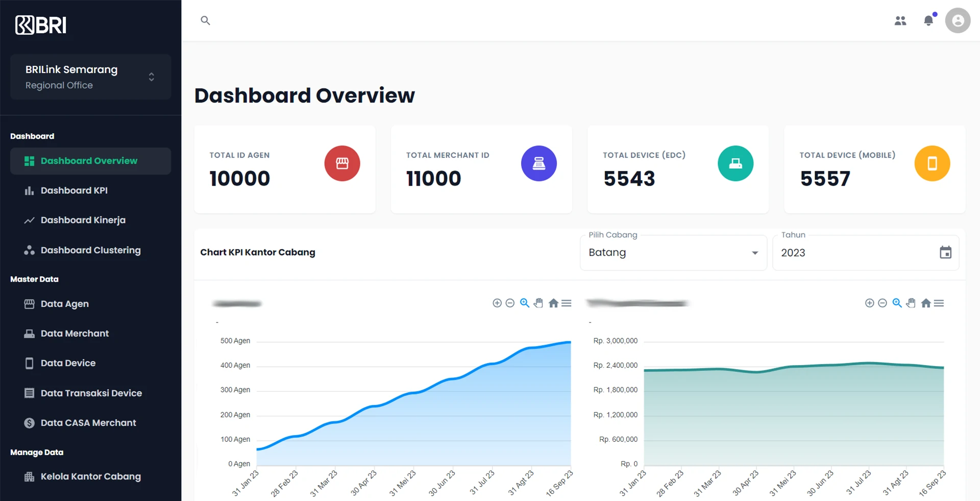Click zoom out icon on right chart
This screenshot has height=501, width=980.
[883, 303]
